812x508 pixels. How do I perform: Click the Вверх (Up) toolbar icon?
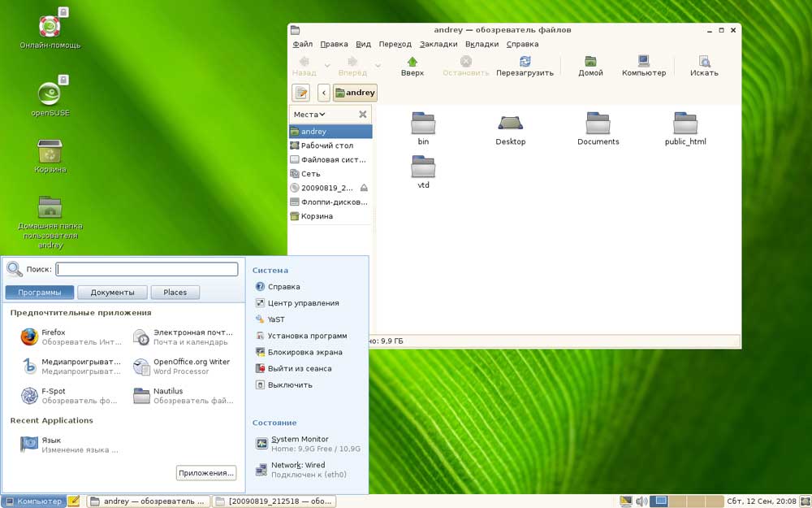[412, 63]
